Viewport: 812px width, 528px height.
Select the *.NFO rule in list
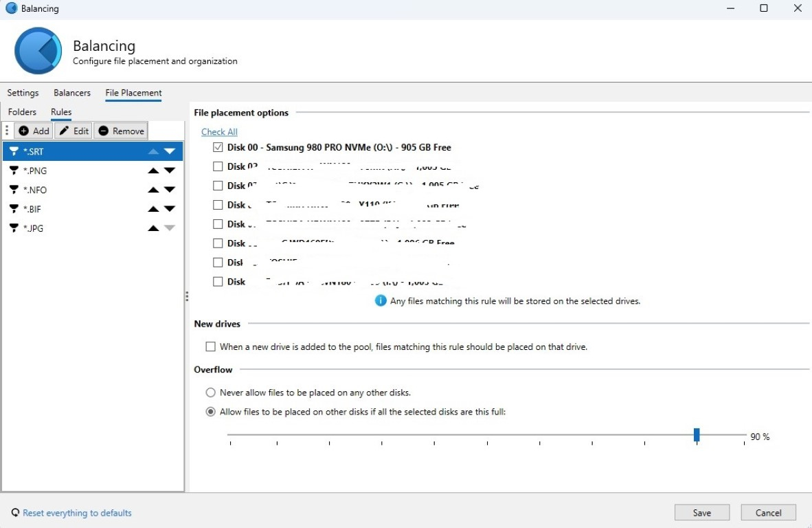[x=35, y=190]
